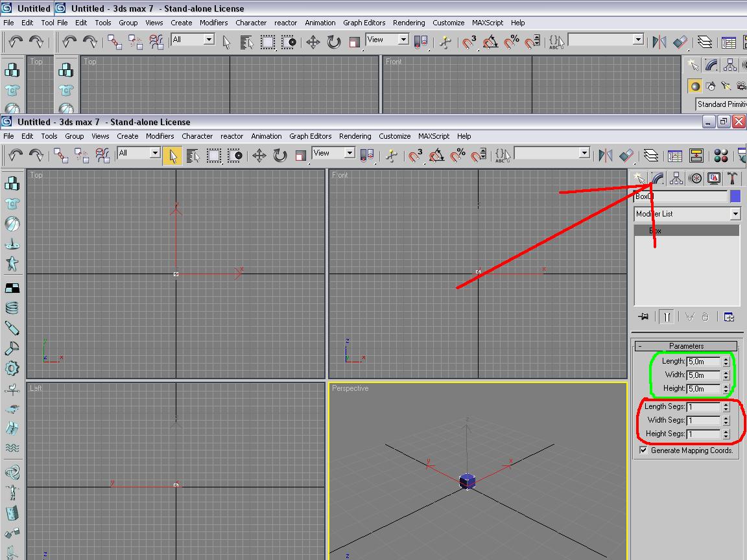
Task: Uncheck Generate Mapping Coords checkbox
Action: pyautogui.click(x=644, y=450)
